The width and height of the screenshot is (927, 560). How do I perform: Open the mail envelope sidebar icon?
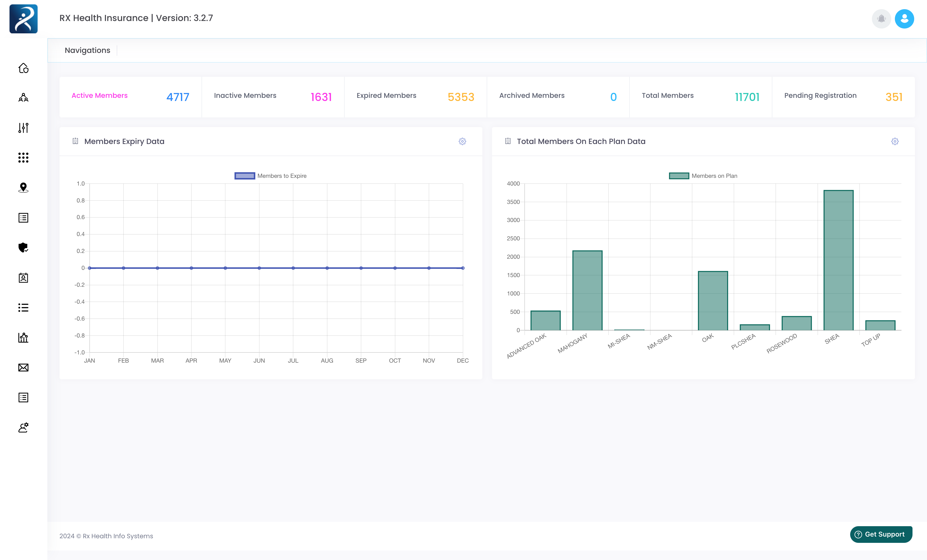tap(23, 367)
